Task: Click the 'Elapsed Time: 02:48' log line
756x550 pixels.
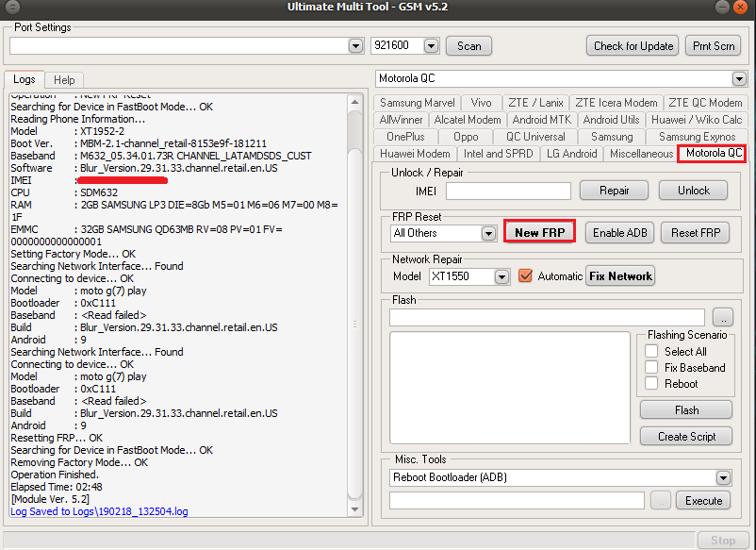Action: point(57,487)
